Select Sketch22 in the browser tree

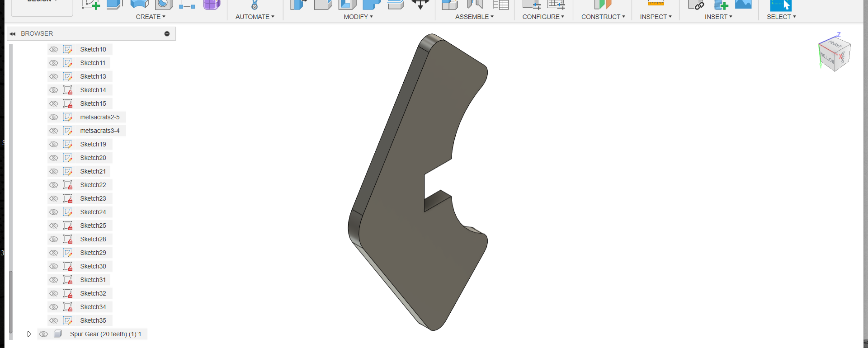[93, 185]
